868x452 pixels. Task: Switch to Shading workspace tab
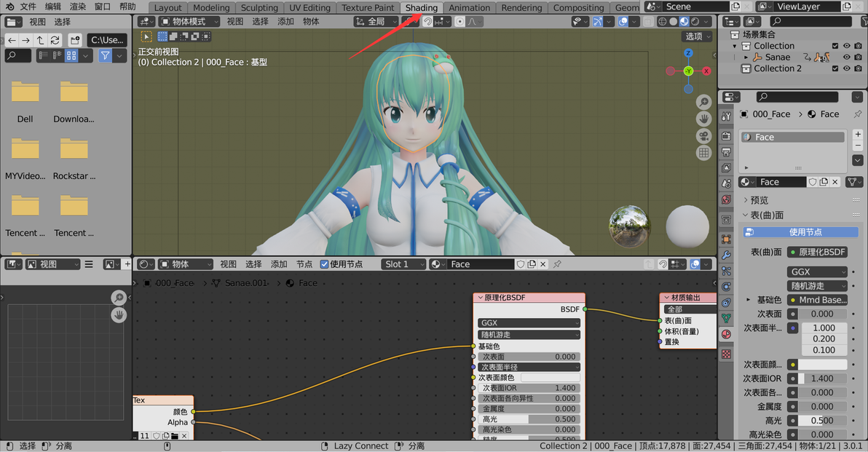pos(422,8)
